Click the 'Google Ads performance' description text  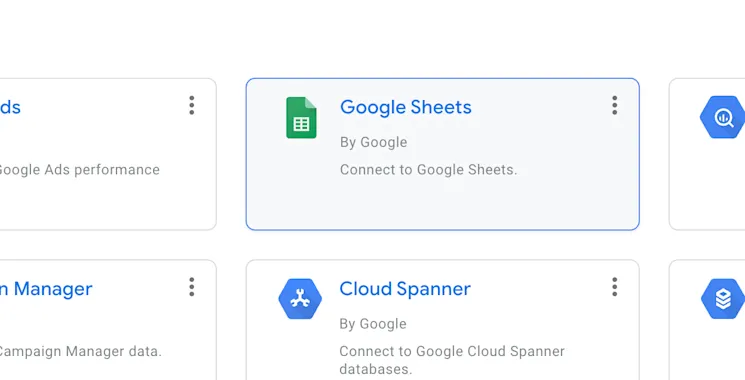click(x=80, y=170)
